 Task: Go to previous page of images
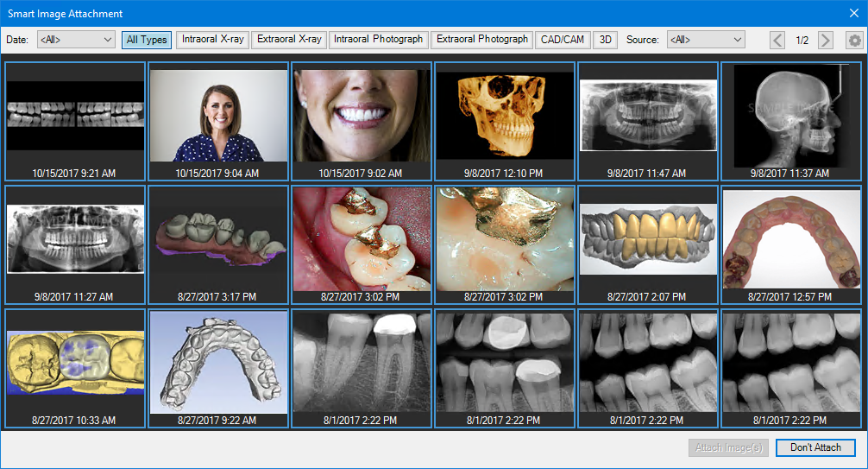point(777,40)
